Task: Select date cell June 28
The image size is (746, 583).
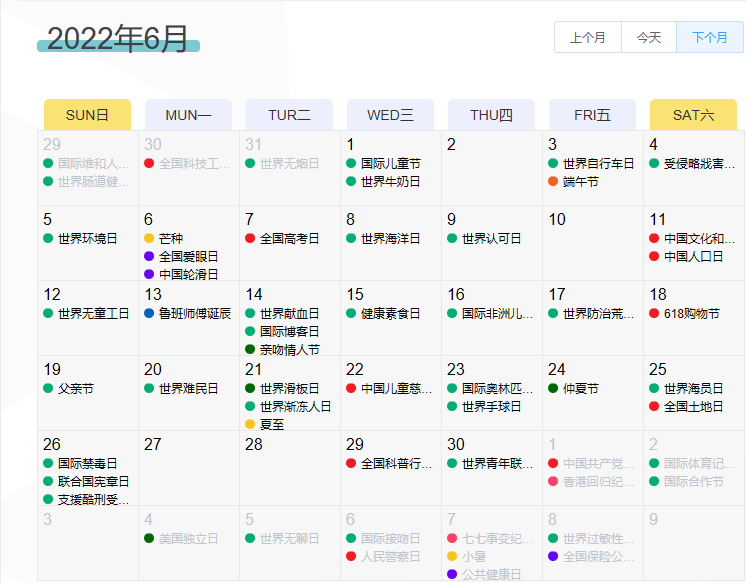Action: [x=290, y=468]
